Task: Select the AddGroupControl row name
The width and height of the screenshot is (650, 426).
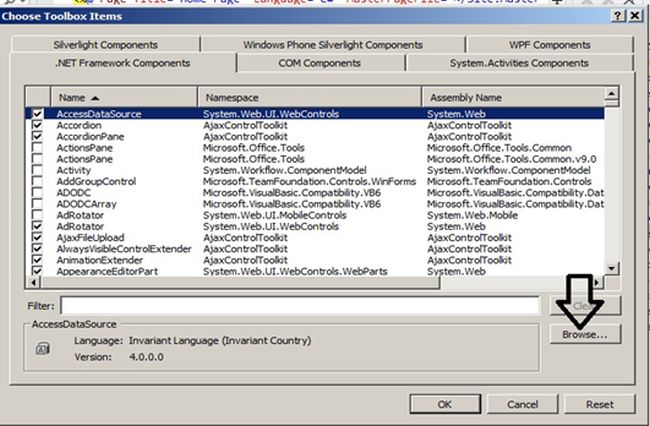Action: click(x=96, y=182)
